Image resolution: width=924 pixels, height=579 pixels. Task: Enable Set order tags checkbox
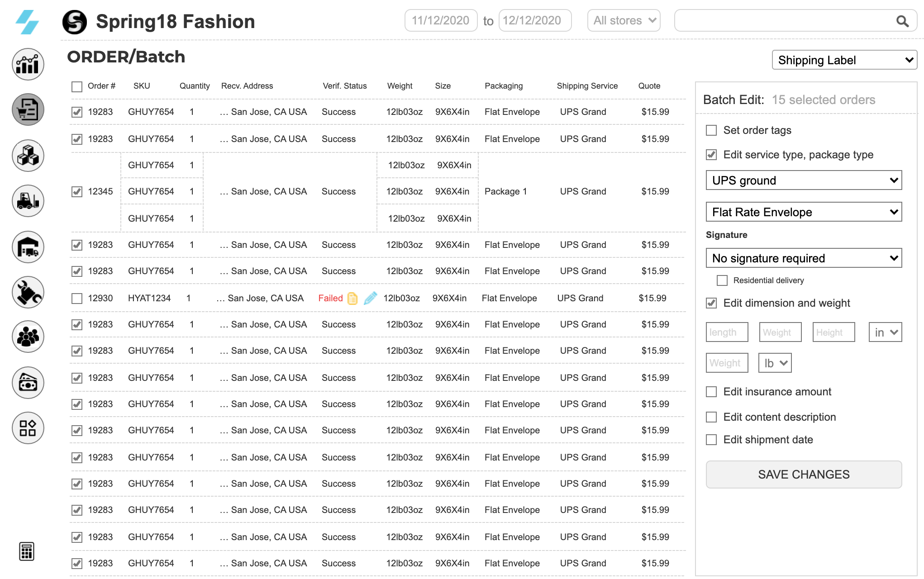[711, 131]
